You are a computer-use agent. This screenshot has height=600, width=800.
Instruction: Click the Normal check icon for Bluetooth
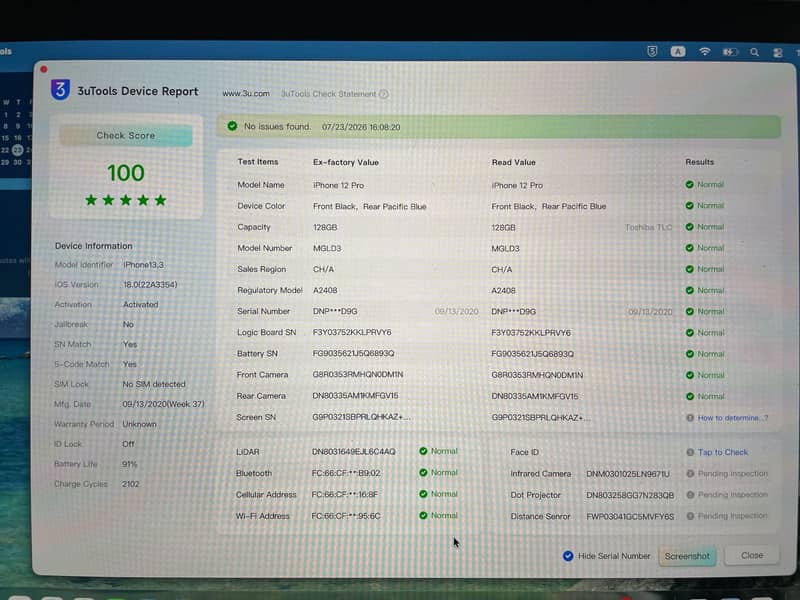coord(423,472)
